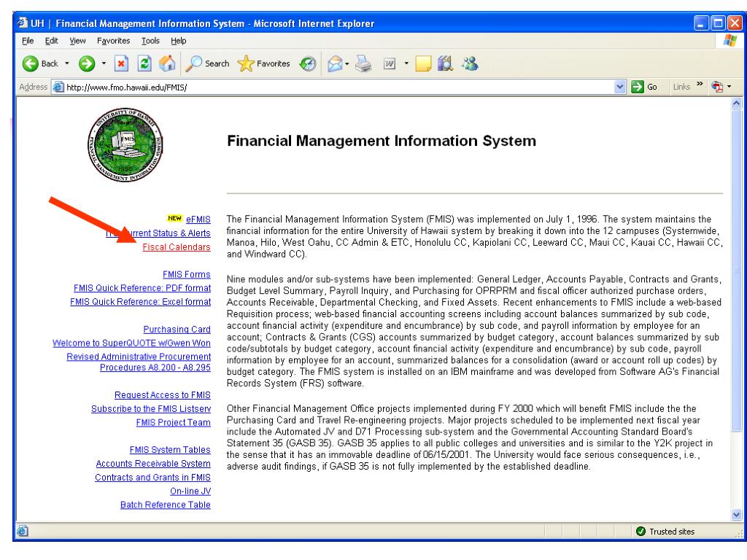
Task: Go to the Home page icon
Action: click(x=167, y=63)
